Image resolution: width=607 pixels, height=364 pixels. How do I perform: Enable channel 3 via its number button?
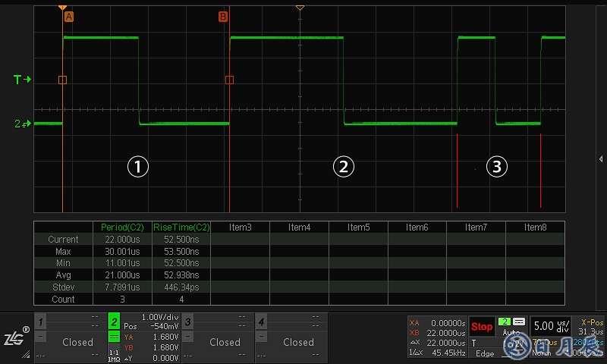click(x=187, y=322)
